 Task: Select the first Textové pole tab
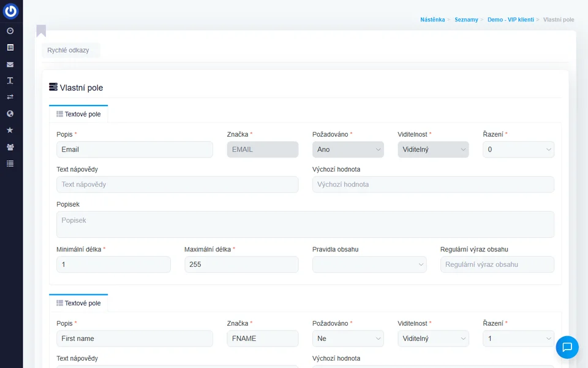pos(78,114)
